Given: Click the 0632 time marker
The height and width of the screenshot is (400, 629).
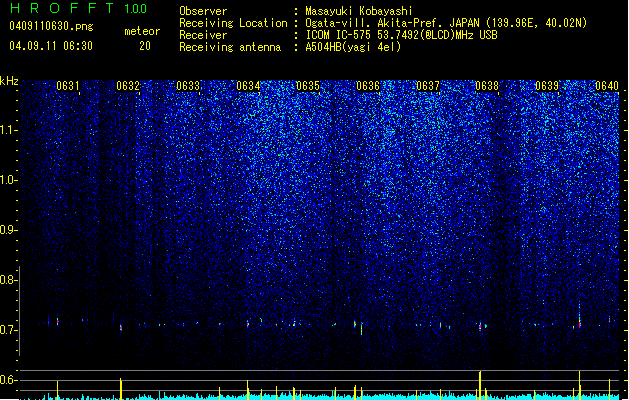Looking at the screenshot, I should tap(128, 86).
